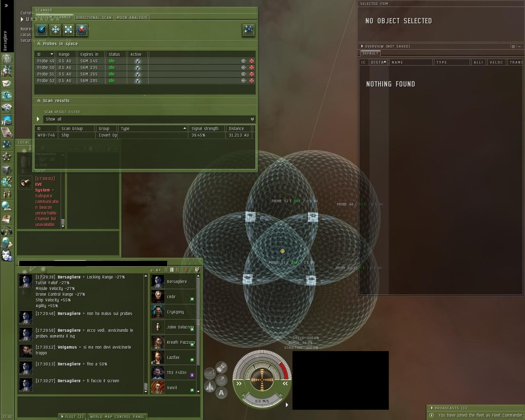Open the Fleet (2) tab at the bottom

(x=72, y=417)
